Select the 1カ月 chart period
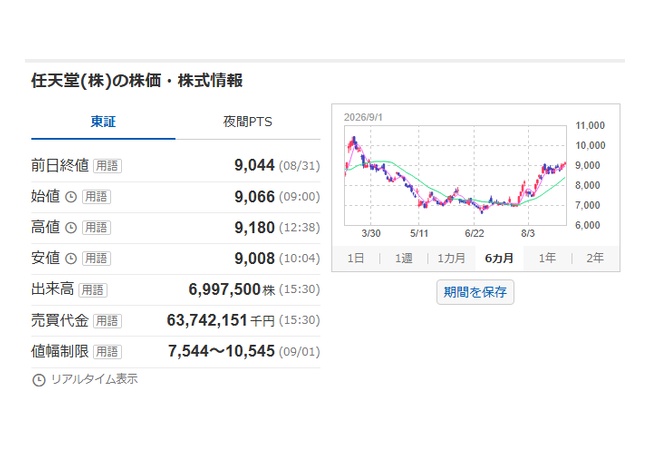 pos(451,258)
